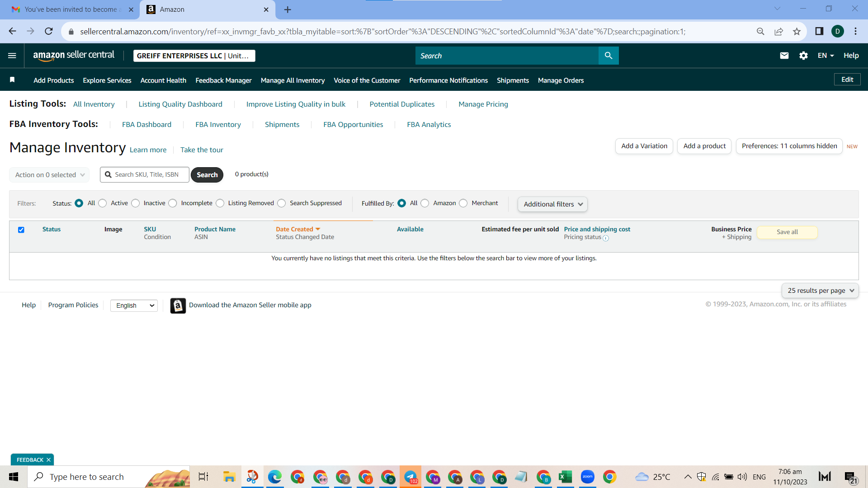
Task: Reload the page in Chrome
Action: [49, 31]
